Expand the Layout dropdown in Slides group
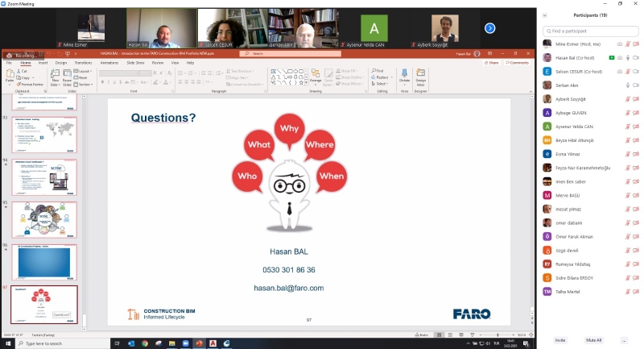The image size is (644, 349). point(85,71)
